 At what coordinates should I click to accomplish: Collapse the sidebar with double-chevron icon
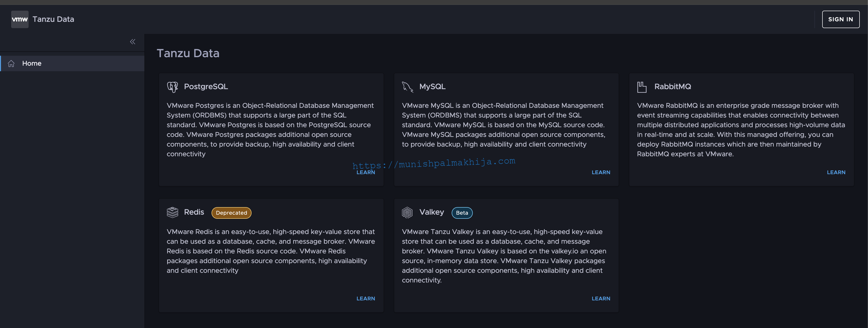(x=132, y=42)
